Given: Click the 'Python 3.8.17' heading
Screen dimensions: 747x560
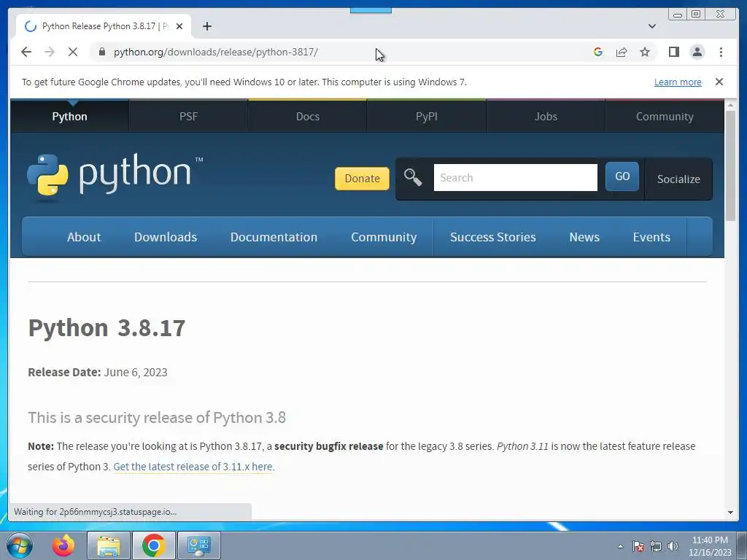Looking at the screenshot, I should pos(107,327).
